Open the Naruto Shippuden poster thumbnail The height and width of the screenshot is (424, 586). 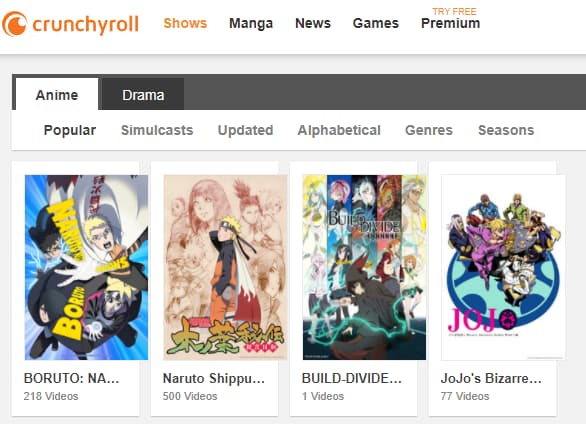pos(225,267)
